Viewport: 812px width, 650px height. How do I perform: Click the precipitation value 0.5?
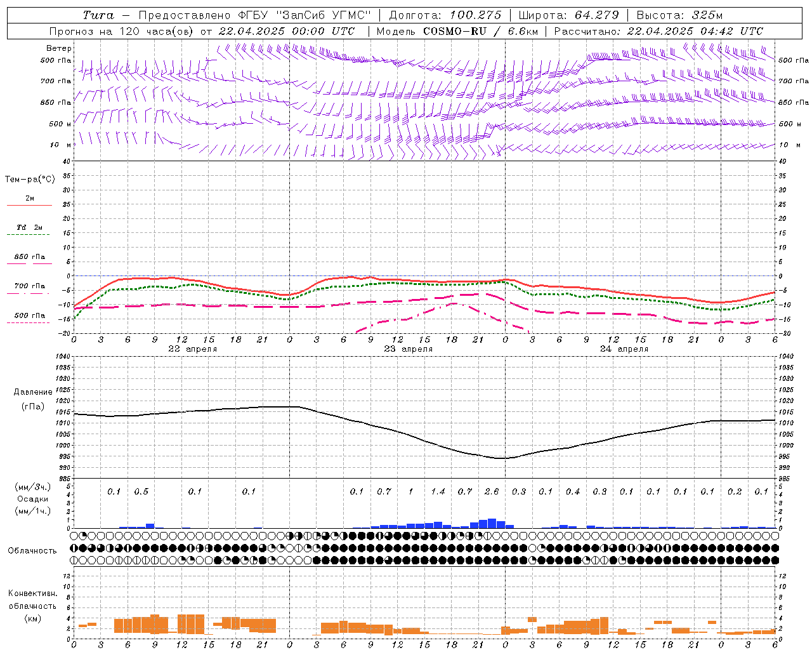click(141, 491)
